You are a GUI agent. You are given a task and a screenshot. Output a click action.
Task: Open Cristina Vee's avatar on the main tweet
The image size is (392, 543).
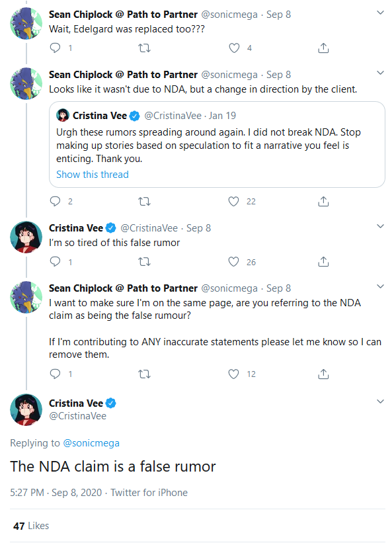click(26, 409)
